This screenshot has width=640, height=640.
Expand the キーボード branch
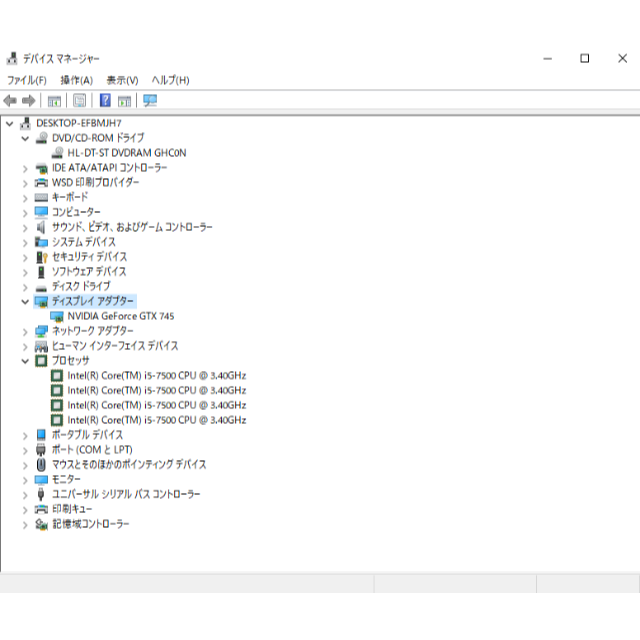click(x=25, y=198)
